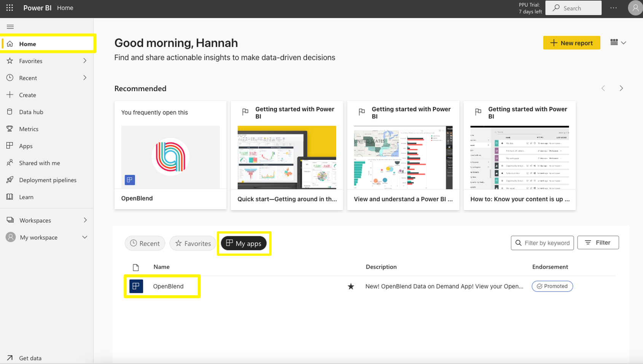Screen dimensions: 643x364
Task: Switch to the Favorites tab
Action: 193,243
